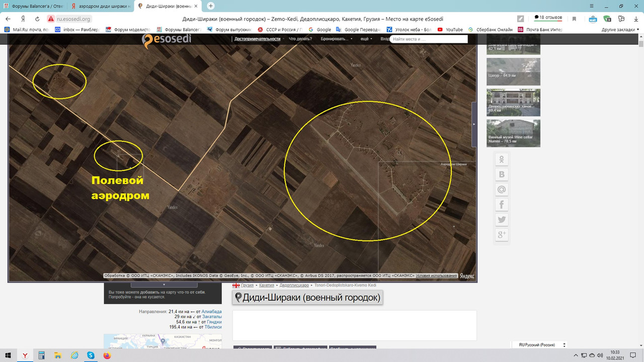This screenshot has width=644, height=362.
Task: Go back using the browser arrow
Action: 8,19
